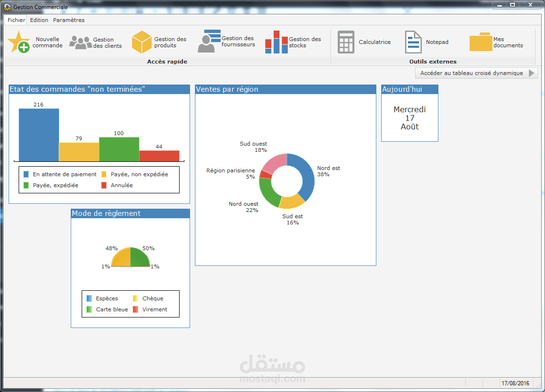The height and width of the screenshot is (392, 545).
Task: Click the Calculatrice label
Action: (374, 42)
